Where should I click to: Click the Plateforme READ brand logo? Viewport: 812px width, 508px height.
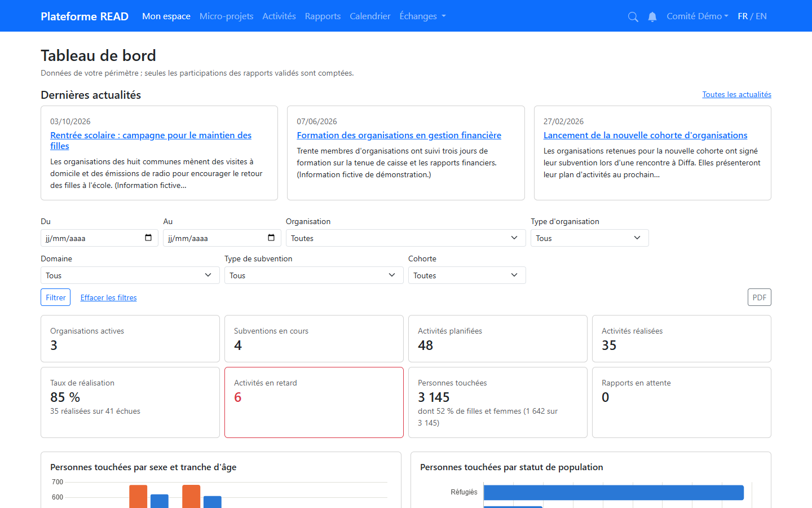click(x=85, y=16)
